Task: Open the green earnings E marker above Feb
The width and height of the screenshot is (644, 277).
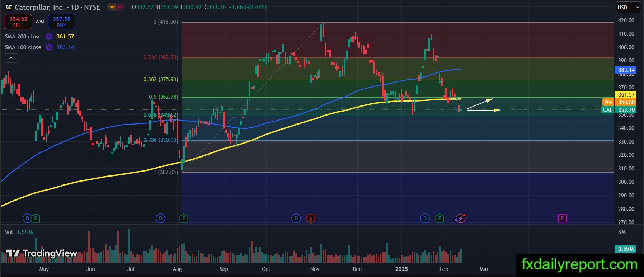Action: click(x=439, y=218)
